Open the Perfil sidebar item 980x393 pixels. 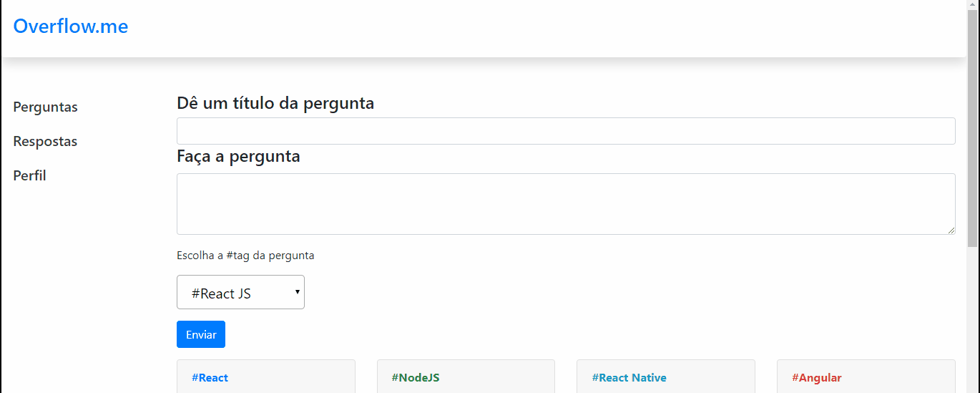pyautogui.click(x=30, y=176)
